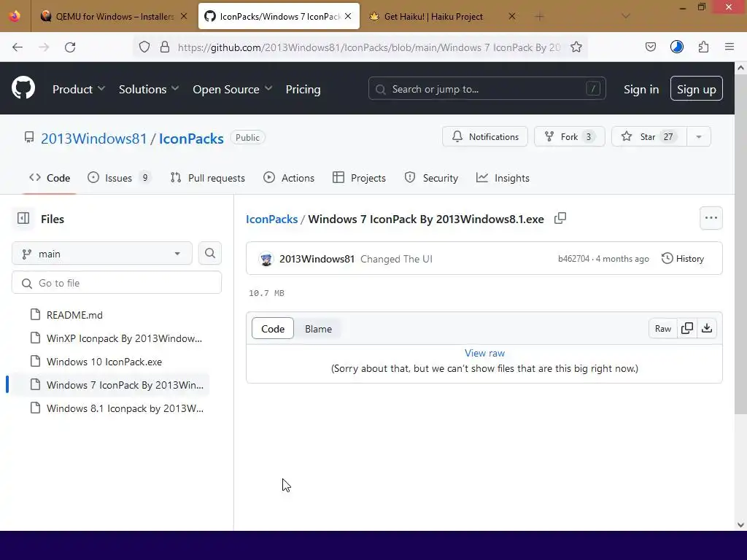Open README.md in the file tree
This screenshot has width=747, height=560.
click(74, 315)
